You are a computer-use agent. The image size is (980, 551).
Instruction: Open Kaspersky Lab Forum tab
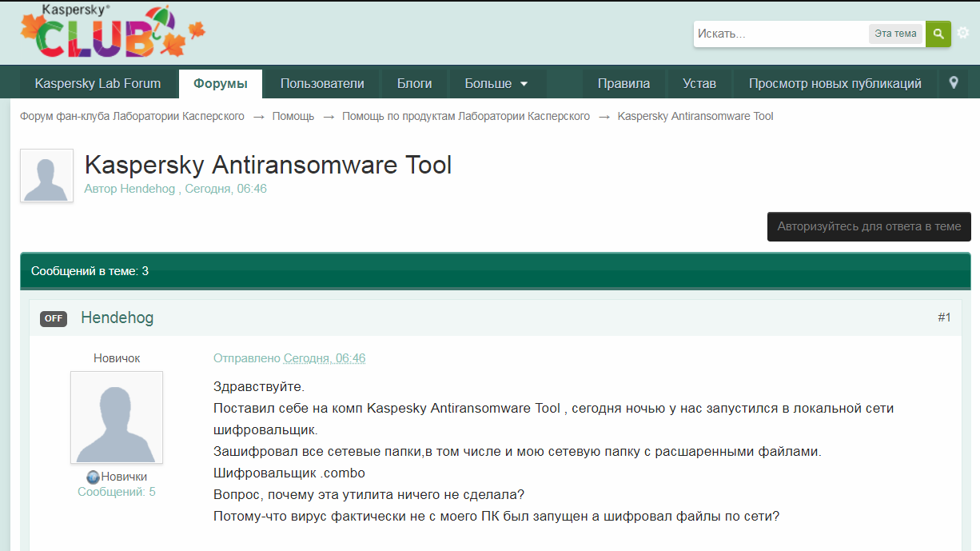click(98, 83)
